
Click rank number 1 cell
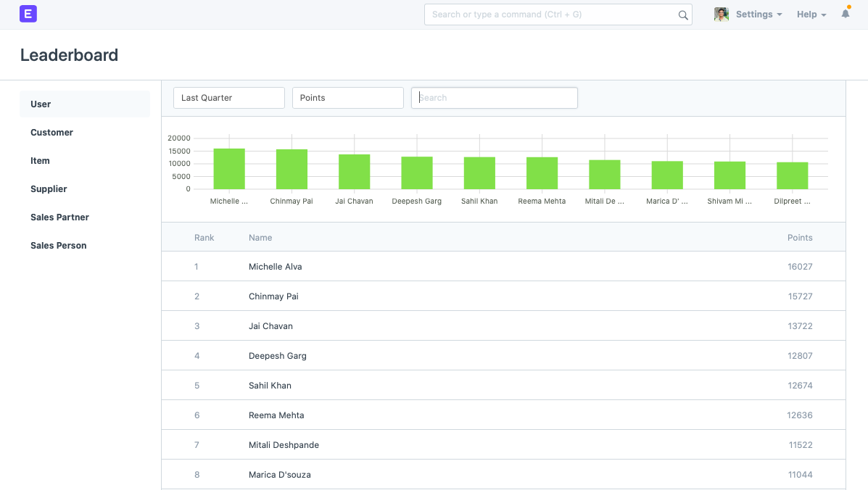click(x=197, y=267)
